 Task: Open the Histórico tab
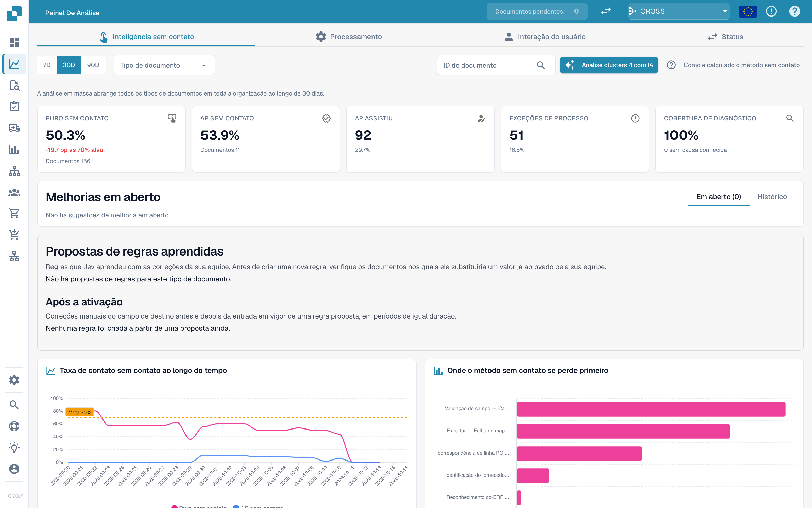point(772,197)
